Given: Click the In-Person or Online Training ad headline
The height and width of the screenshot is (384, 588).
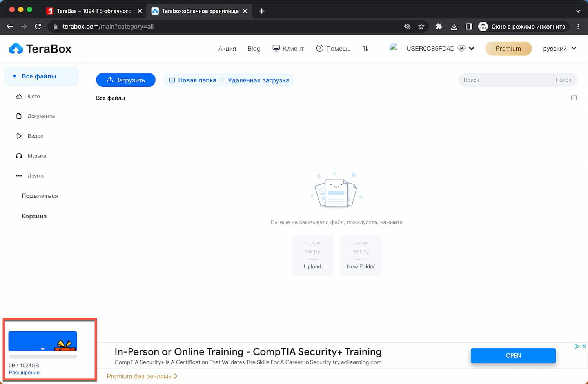Looking at the screenshot, I should click(x=248, y=352).
